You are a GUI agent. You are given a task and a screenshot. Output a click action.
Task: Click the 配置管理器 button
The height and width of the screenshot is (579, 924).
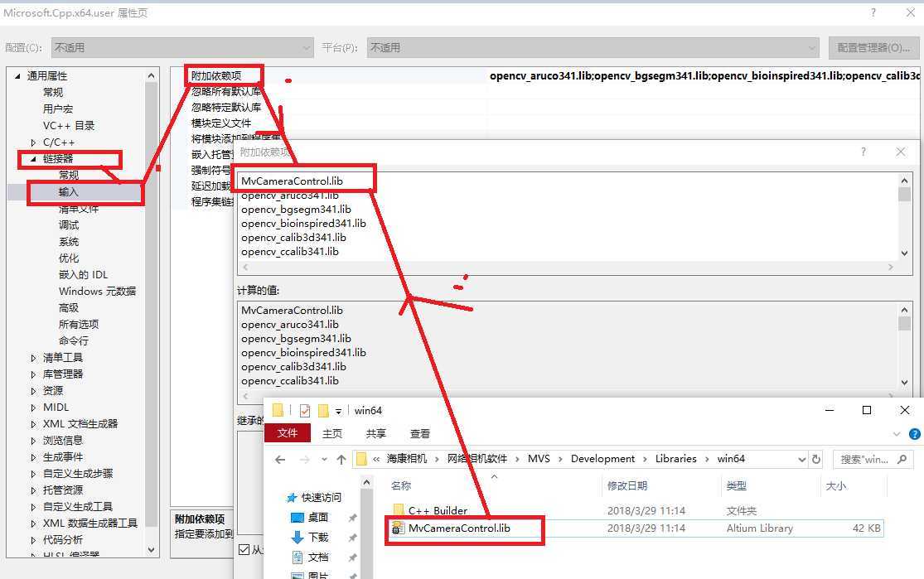pyautogui.click(x=874, y=48)
